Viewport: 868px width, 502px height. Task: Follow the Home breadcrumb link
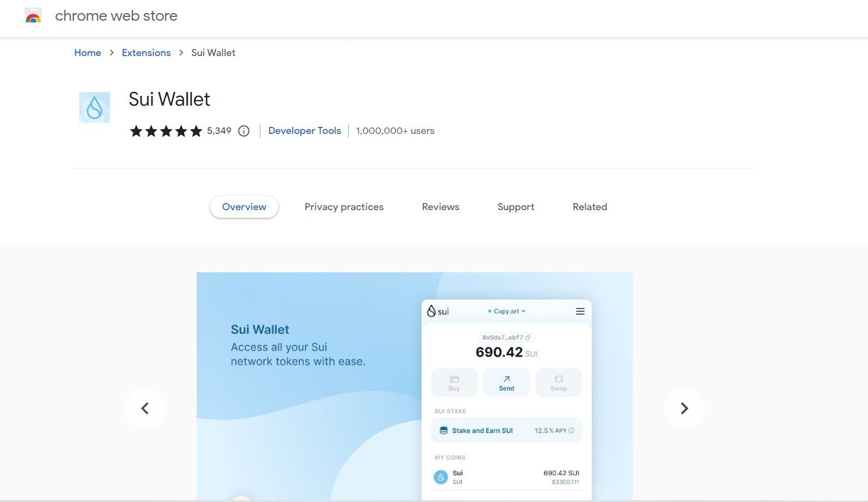coord(88,53)
